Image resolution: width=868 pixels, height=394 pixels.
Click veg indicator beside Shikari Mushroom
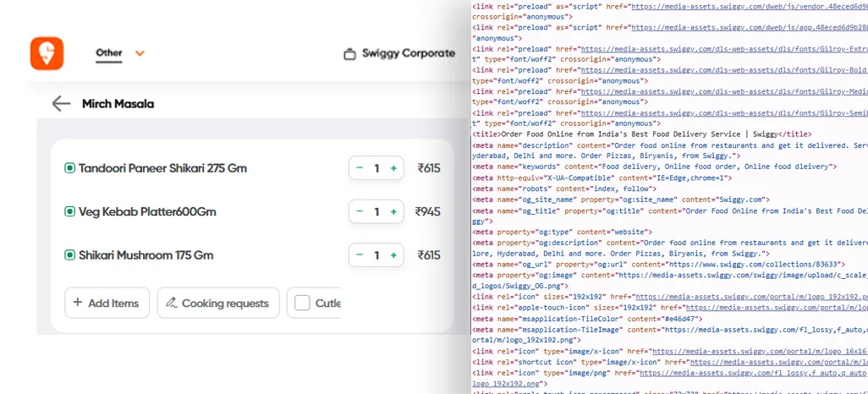[69, 255]
